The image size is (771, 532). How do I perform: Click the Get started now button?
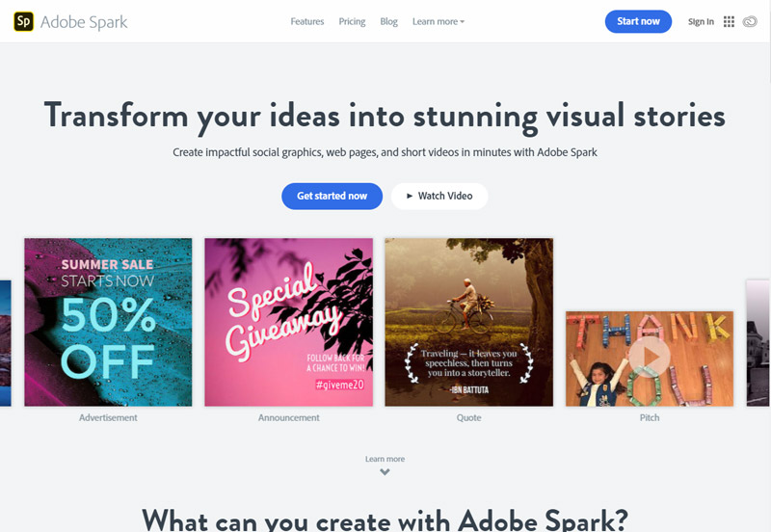pyautogui.click(x=332, y=197)
